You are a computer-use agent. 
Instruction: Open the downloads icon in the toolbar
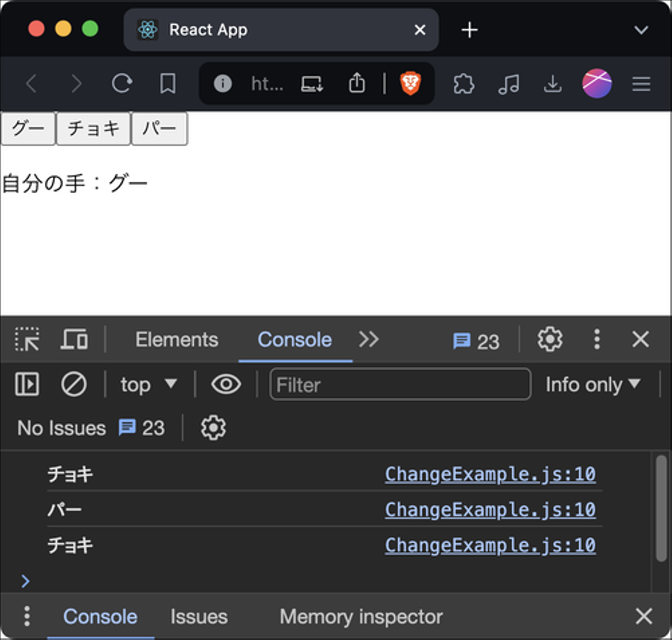pos(553,84)
